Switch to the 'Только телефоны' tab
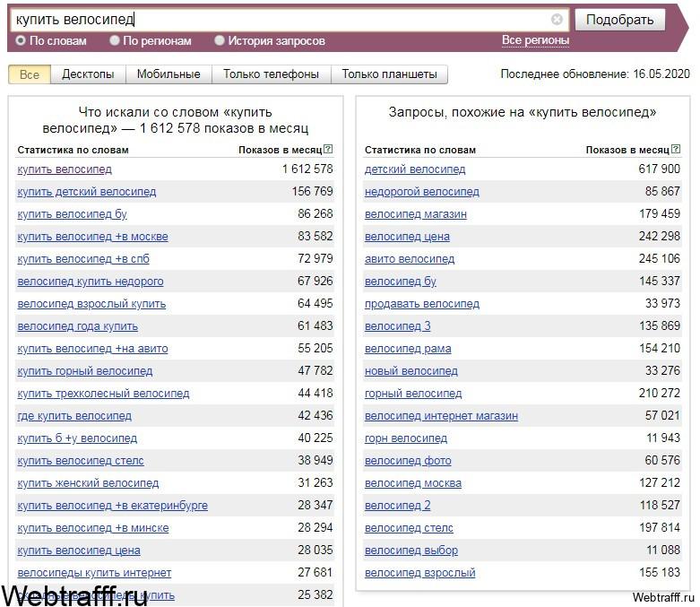 (x=271, y=74)
